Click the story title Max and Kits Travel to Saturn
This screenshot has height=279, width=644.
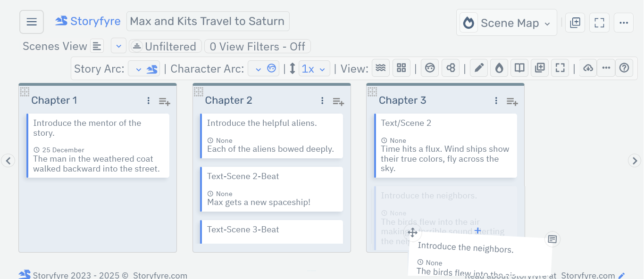[x=208, y=21]
